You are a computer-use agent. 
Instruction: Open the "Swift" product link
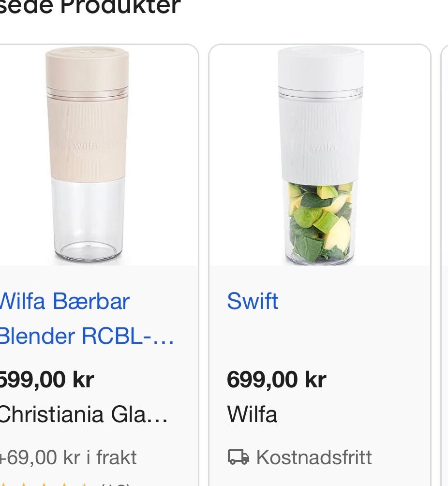click(253, 301)
